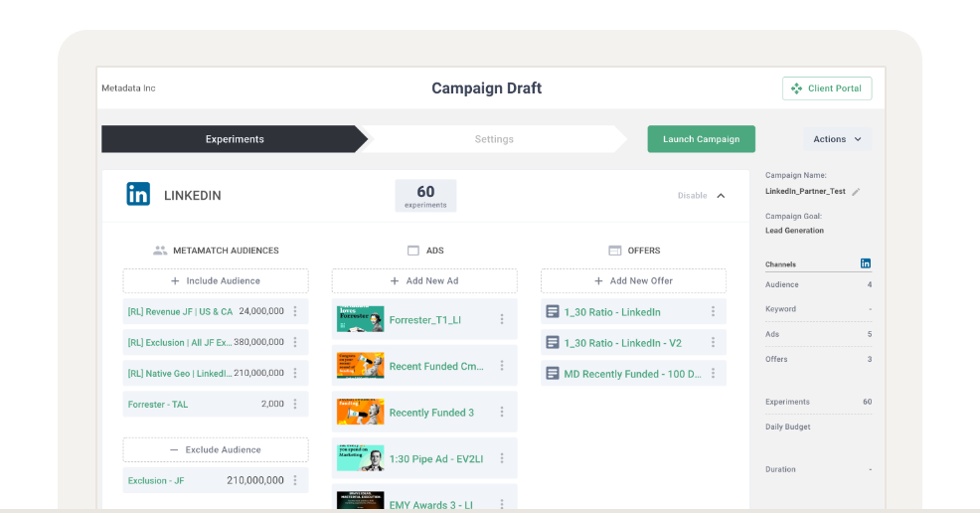Open options menu for Recently Funded 3 ad

coord(502,412)
